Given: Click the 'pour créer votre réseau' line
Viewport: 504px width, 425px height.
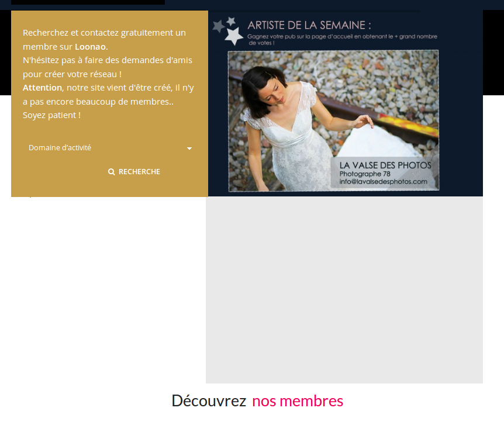Looking at the screenshot, I should 72,74.
